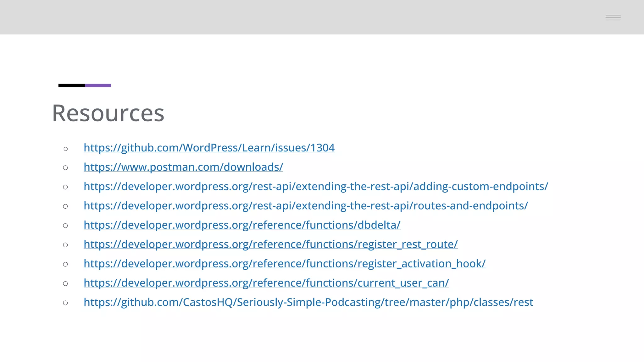
Task: Open the routes-and-endpoints documentation URL
Action: [x=306, y=206]
